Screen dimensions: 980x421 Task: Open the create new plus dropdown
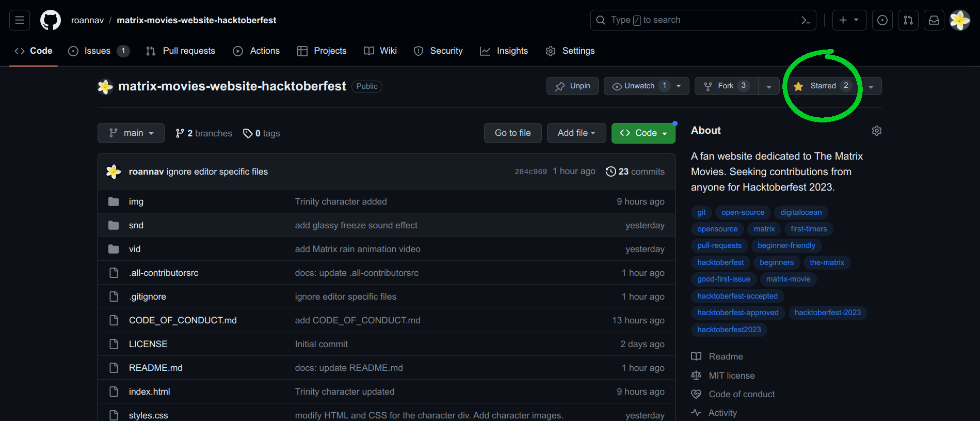(849, 20)
